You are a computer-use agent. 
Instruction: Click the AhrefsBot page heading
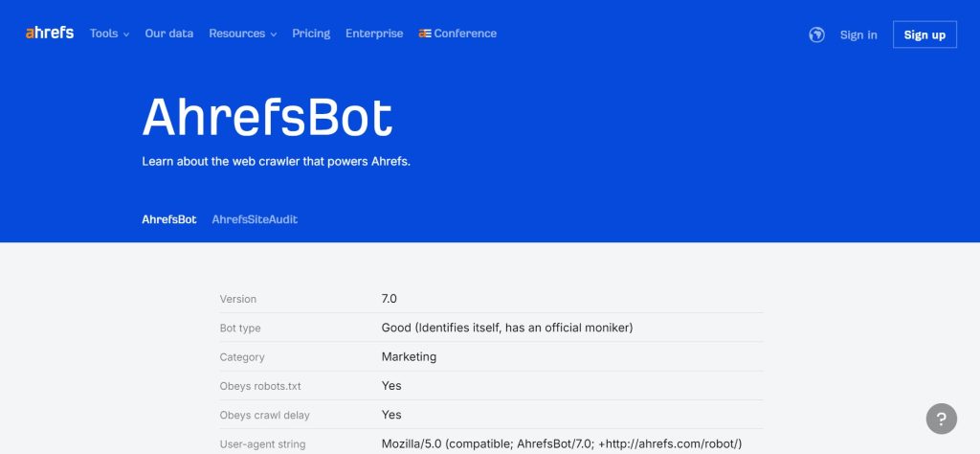267,119
